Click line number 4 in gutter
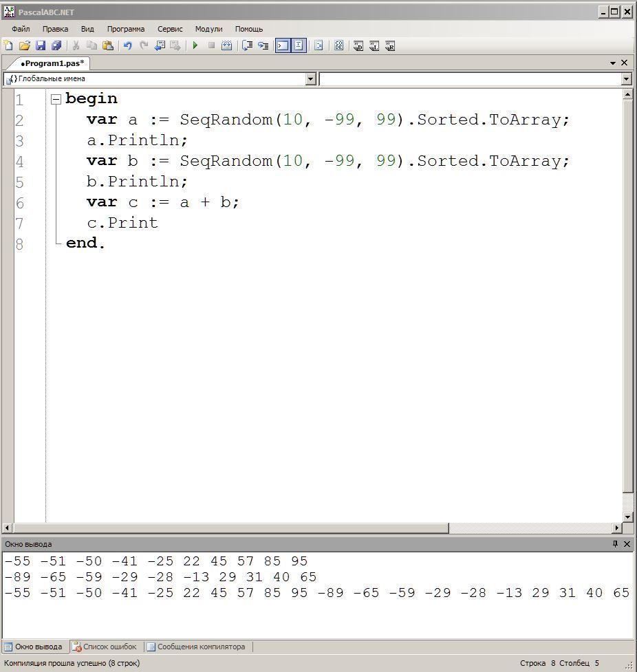The image size is (637, 672). tap(19, 162)
